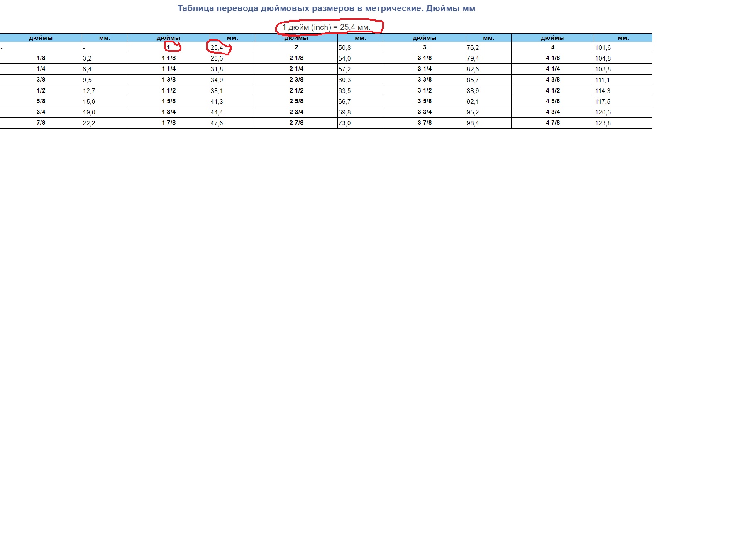The height and width of the screenshot is (560, 747).
Task: Click the '1 1/4' inches cell
Action: pos(168,69)
